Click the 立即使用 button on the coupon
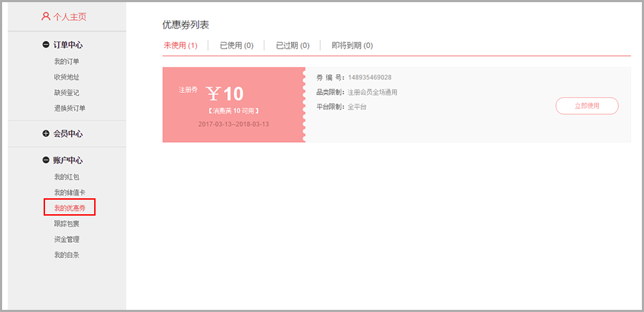 587,106
